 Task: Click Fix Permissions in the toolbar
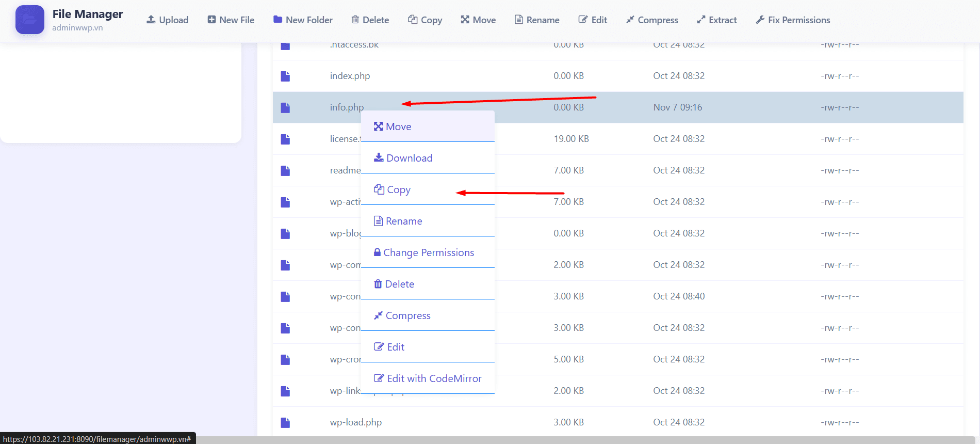point(793,20)
